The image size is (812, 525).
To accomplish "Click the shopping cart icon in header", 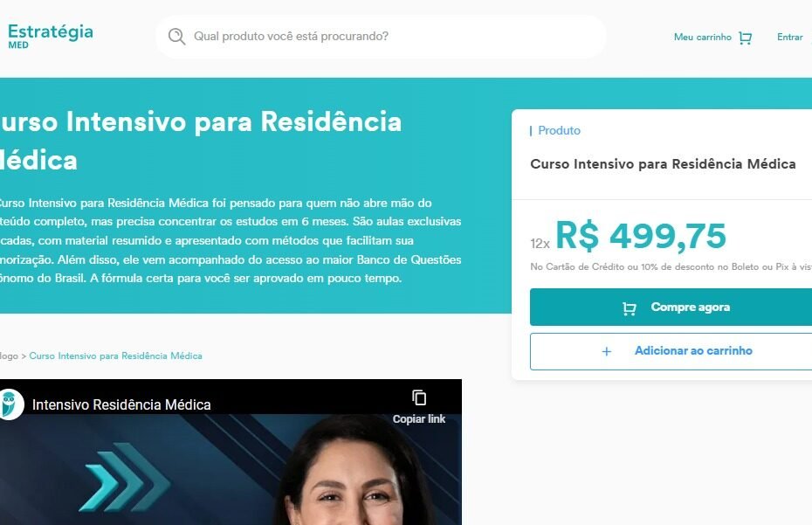I will click(x=745, y=38).
